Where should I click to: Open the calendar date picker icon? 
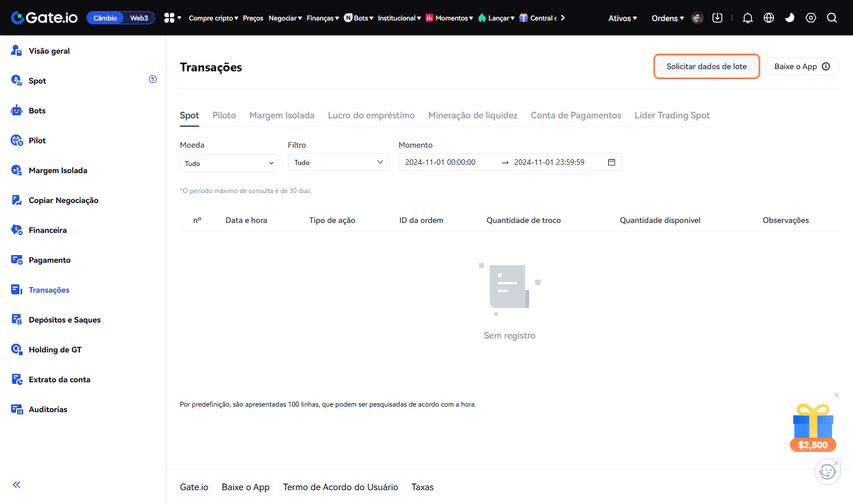coord(612,162)
